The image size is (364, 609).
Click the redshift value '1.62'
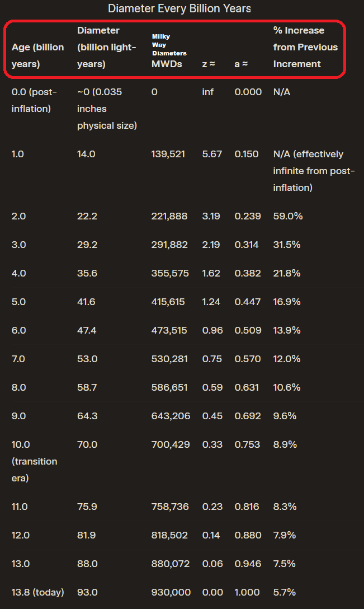[x=211, y=273]
